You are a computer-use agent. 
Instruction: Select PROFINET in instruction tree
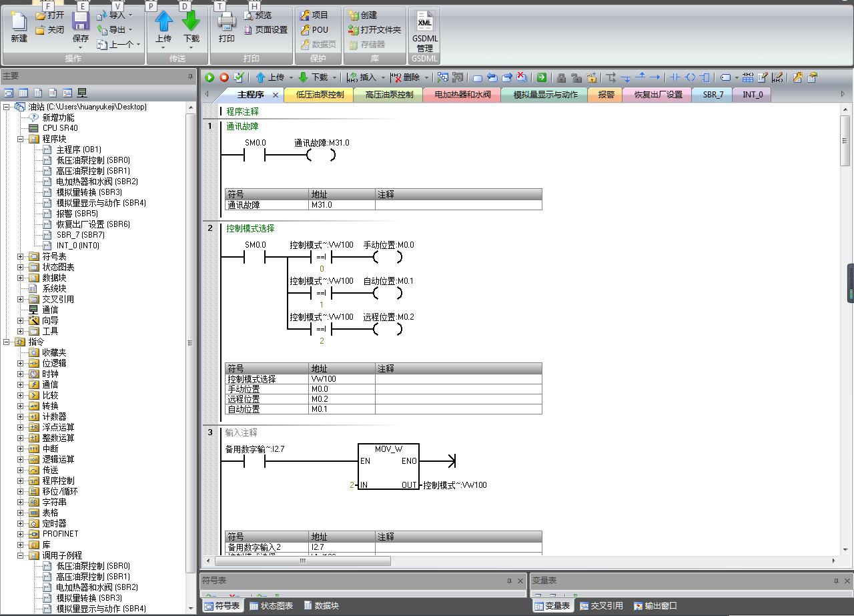click(x=60, y=534)
